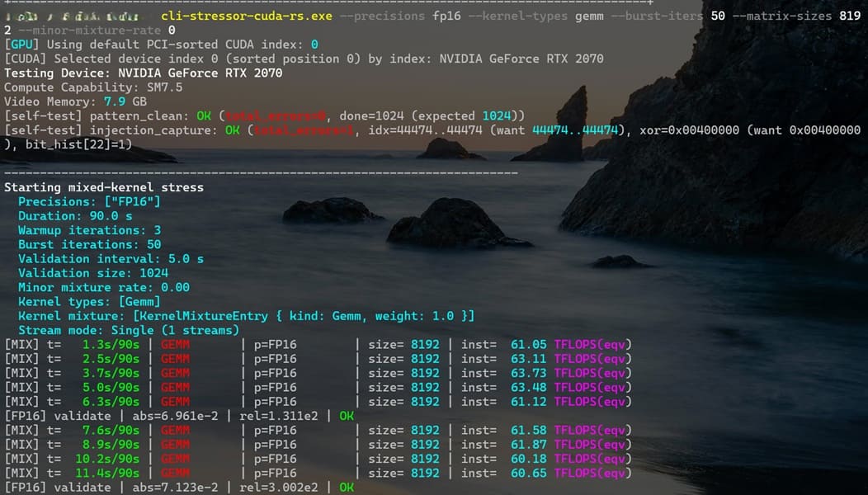Click the 7.9 video memory value
868x495 pixels.
[x=115, y=101]
